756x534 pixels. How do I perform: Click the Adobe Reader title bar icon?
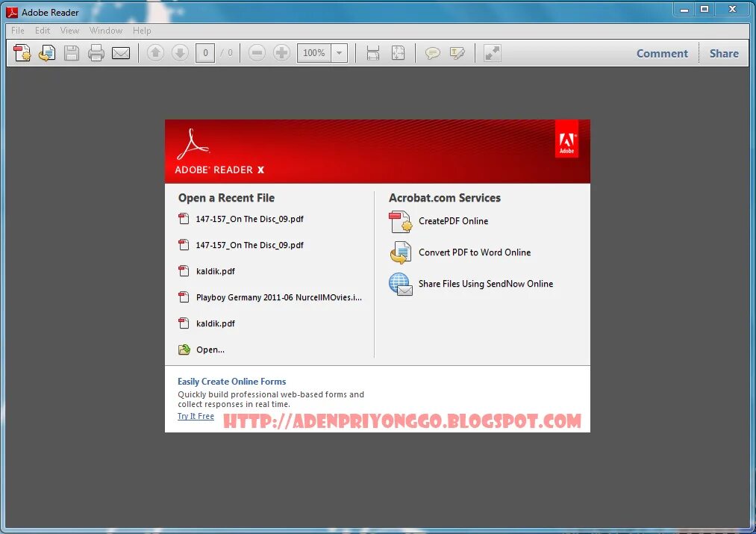(12, 12)
